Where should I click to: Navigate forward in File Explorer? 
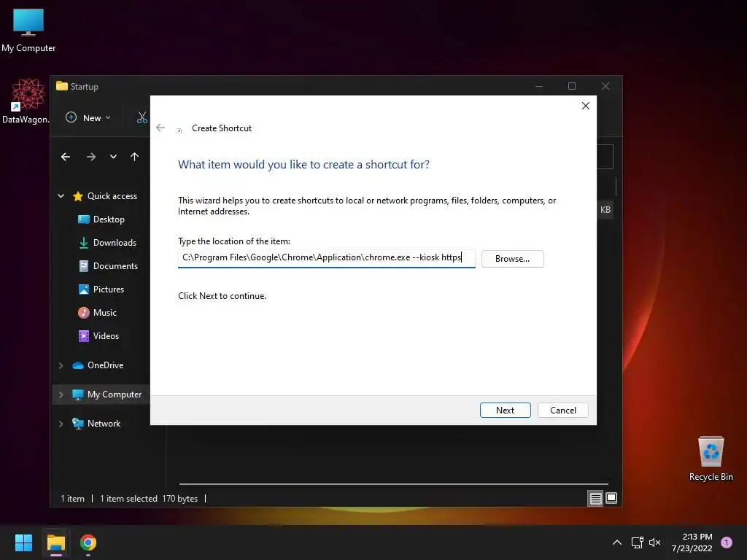pos(91,157)
